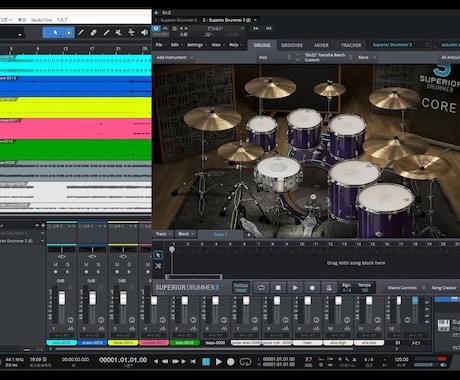This screenshot has height=380, width=460.
Task: Open the 16x22 Yamaha Beech Custom dropdown
Action: point(328,57)
